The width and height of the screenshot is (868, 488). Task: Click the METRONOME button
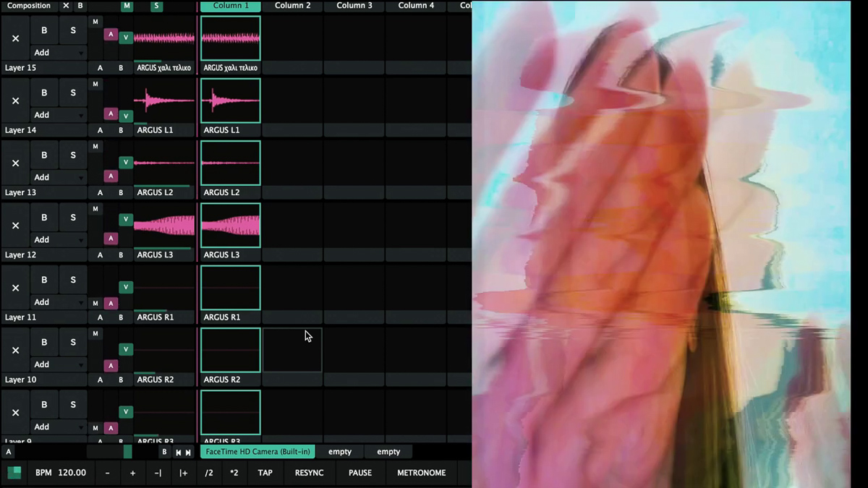(421, 473)
